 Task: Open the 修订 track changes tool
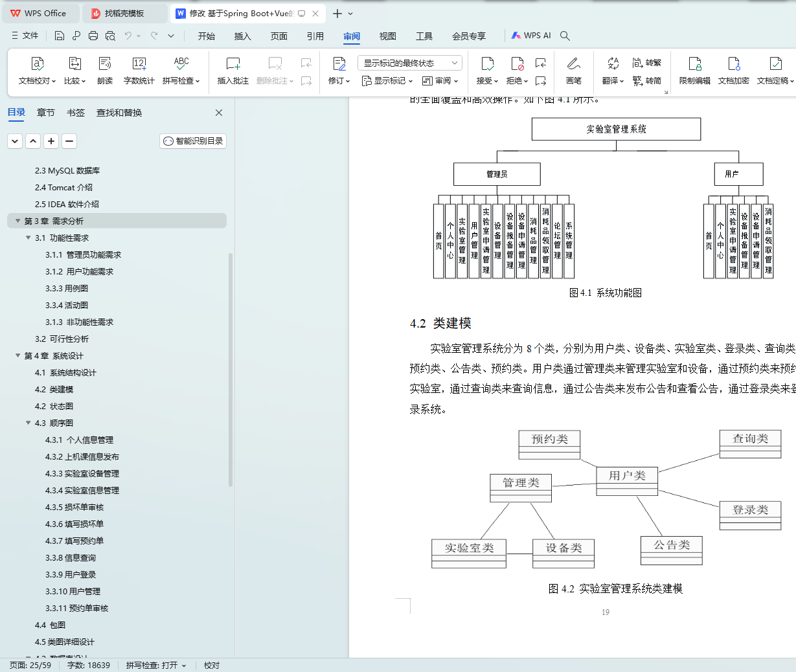(x=339, y=71)
